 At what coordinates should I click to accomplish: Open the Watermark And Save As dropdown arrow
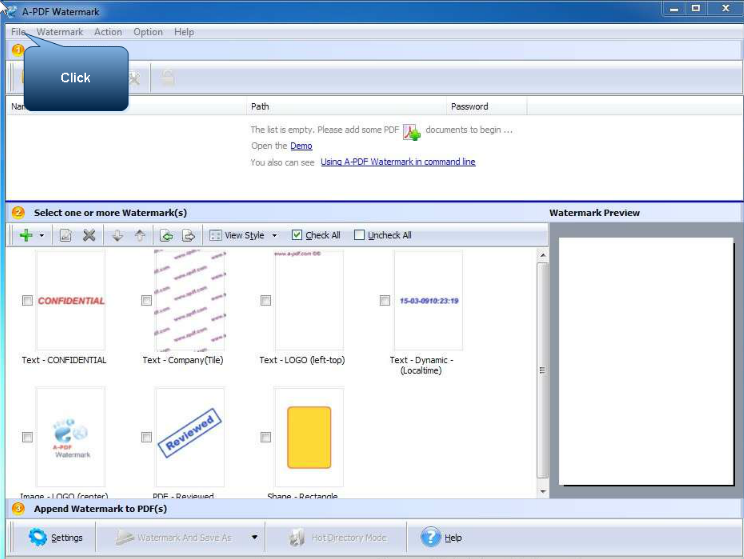pyautogui.click(x=255, y=537)
